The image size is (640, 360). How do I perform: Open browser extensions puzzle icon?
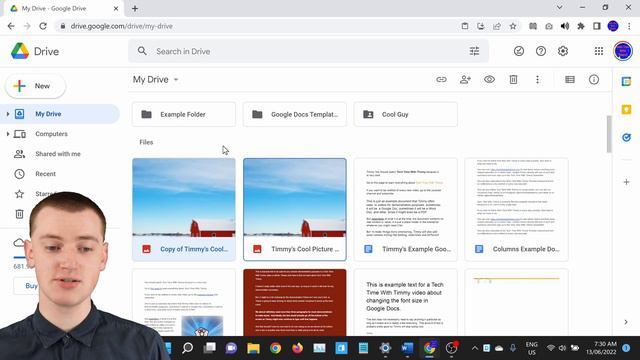(581, 26)
